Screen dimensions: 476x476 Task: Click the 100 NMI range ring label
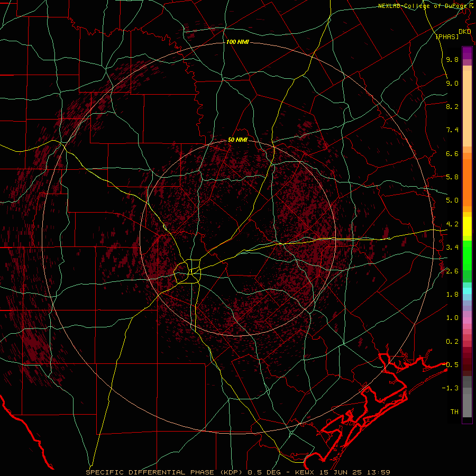coord(237,42)
